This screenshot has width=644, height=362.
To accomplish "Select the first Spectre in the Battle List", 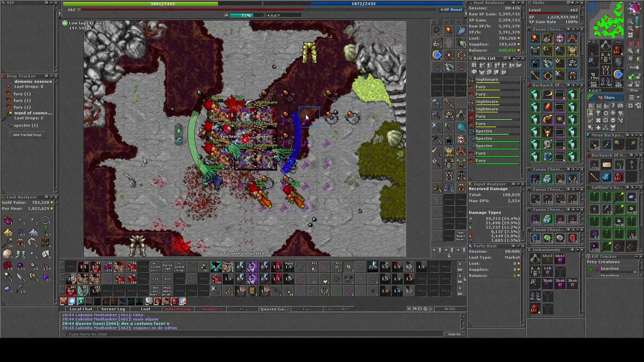I will pos(495,131).
